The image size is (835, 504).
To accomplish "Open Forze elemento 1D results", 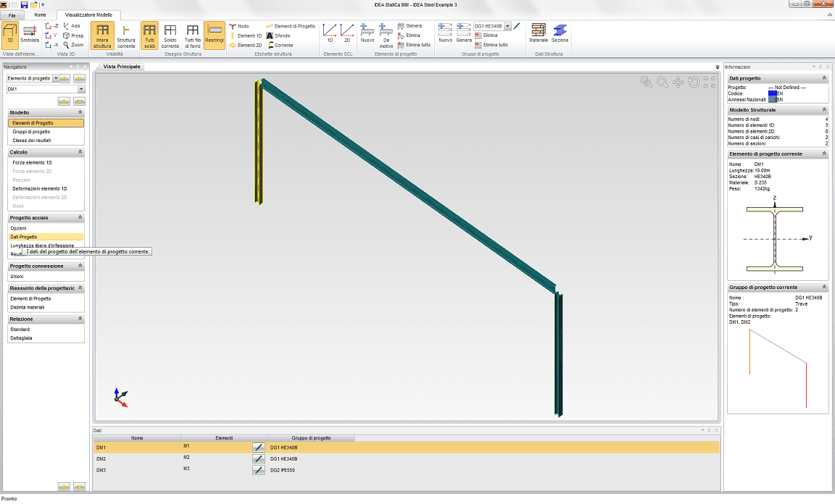I will (x=32, y=162).
